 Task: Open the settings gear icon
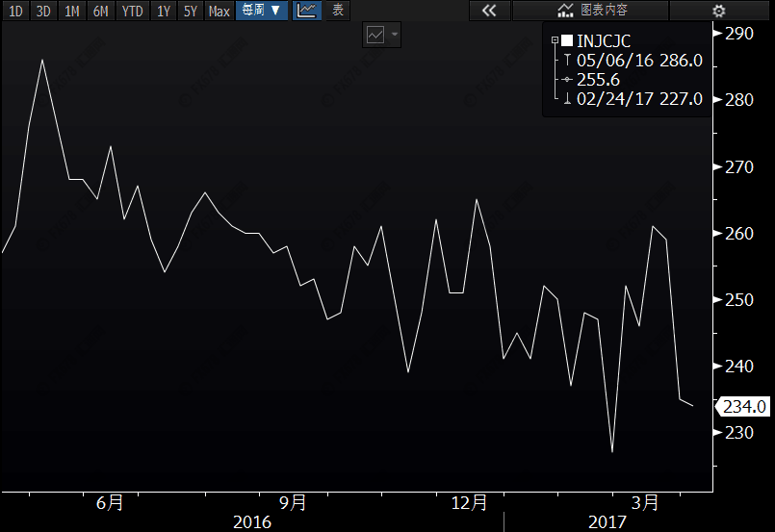pyautogui.click(x=718, y=11)
